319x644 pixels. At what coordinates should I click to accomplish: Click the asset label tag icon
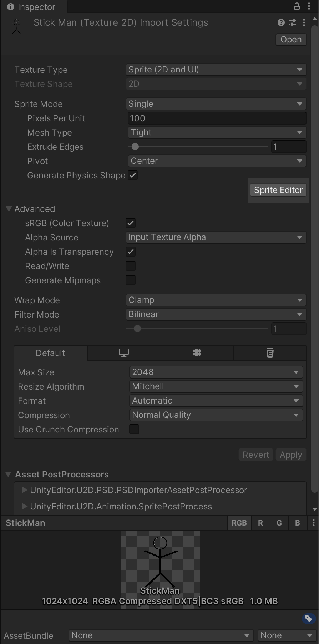[x=309, y=619]
